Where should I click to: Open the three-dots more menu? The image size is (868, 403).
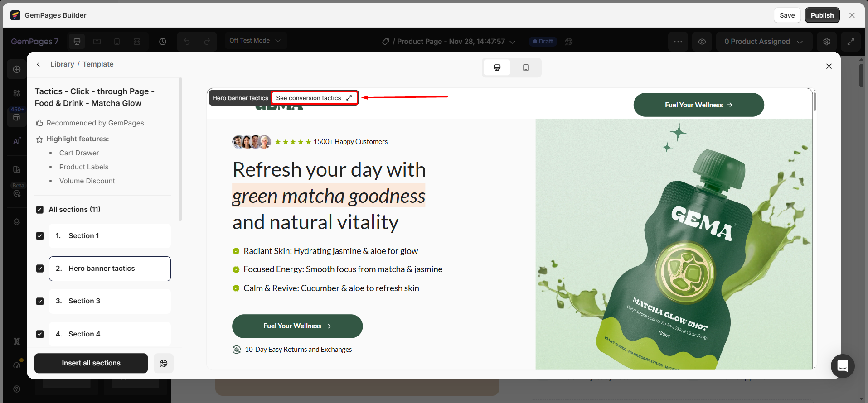[x=678, y=42]
